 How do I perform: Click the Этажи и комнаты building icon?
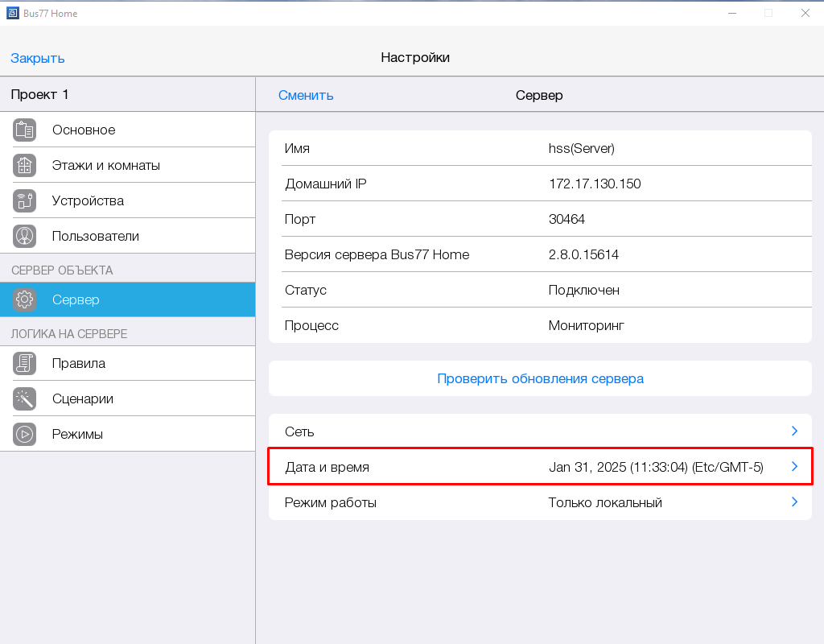(25, 165)
